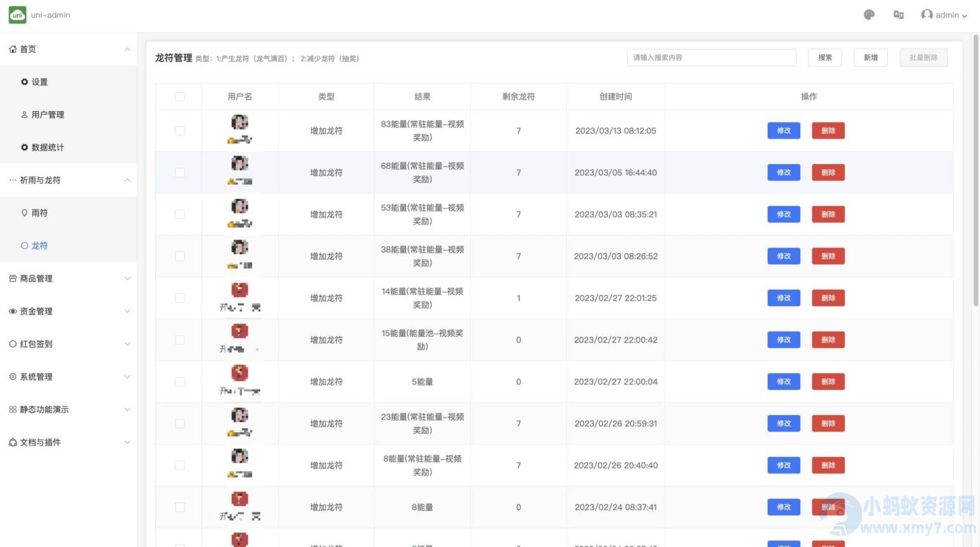
Task: Toggle the select-all checkbox in table header
Action: pyautogui.click(x=180, y=96)
